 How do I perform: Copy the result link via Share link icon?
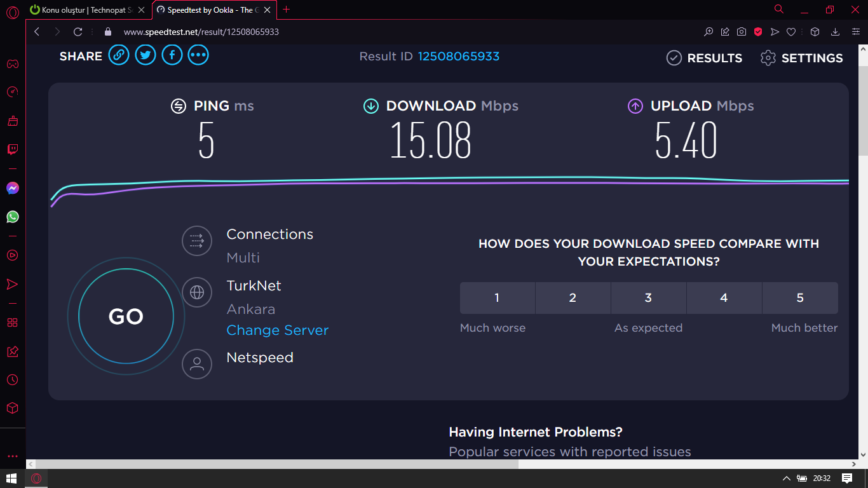(119, 55)
